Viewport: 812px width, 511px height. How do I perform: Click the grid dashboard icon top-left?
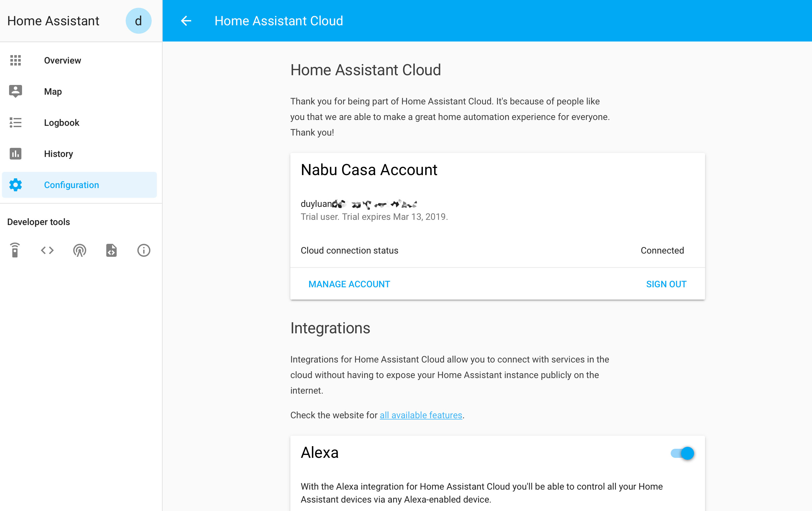[16, 60]
